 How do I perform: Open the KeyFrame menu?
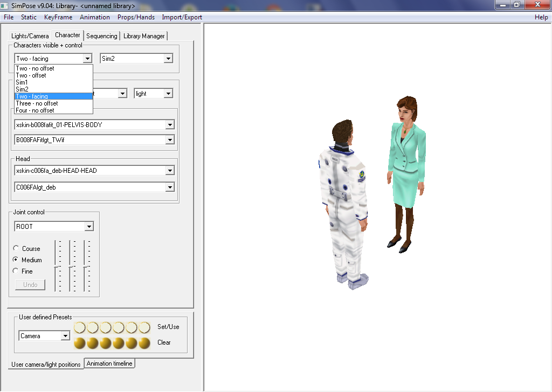point(58,17)
